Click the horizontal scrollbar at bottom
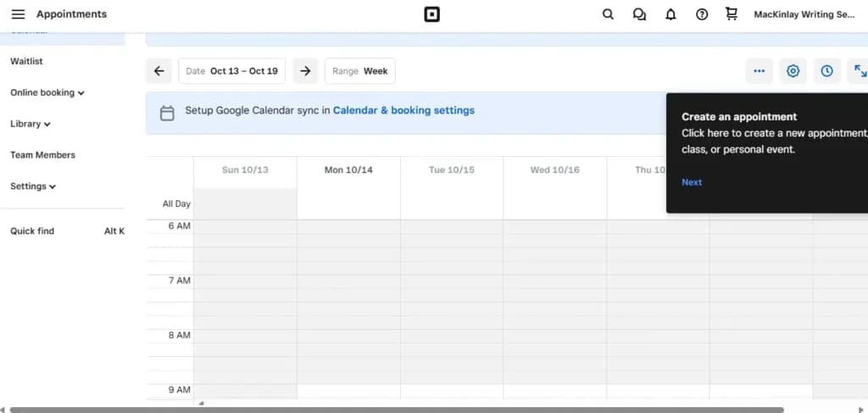Viewport: 868px width, 413px height. pyautogui.click(x=397, y=410)
